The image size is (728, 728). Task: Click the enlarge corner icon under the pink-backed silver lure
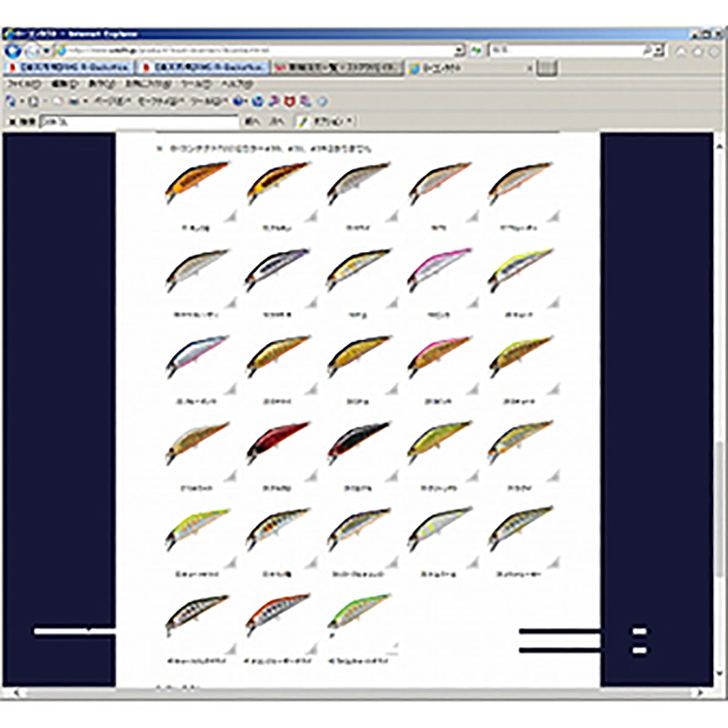[472, 303]
